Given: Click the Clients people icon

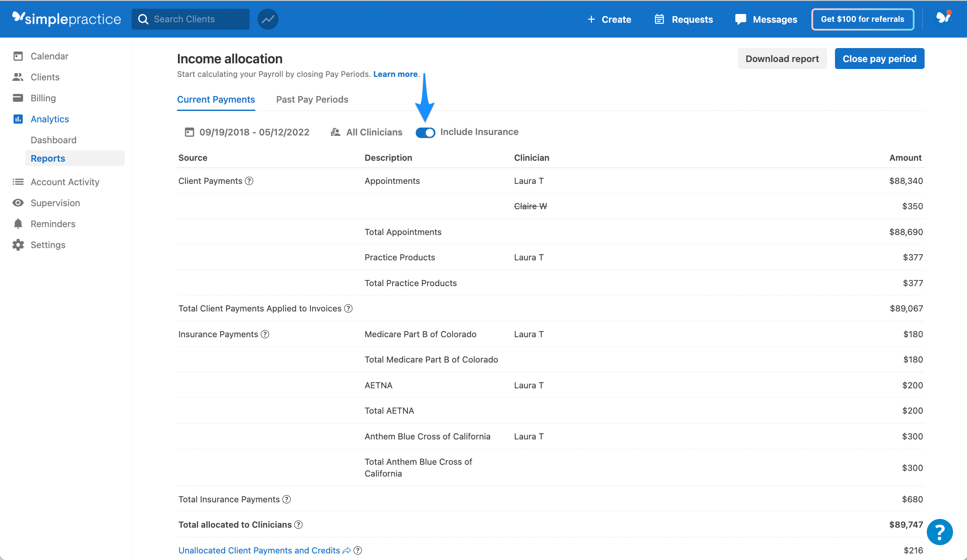Looking at the screenshot, I should pyautogui.click(x=18, y=77).
